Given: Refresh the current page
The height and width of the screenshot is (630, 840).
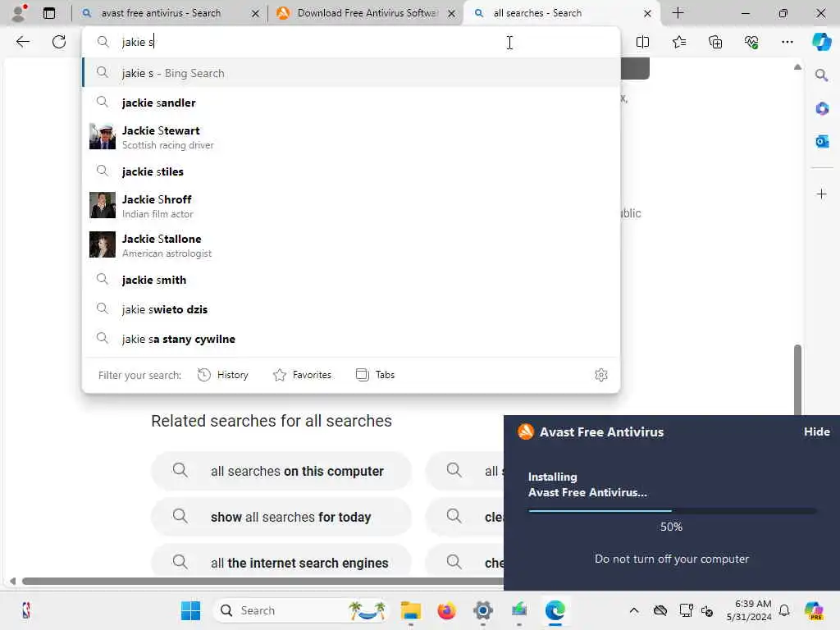Looking at the screenshot, I should pos(59,42).
